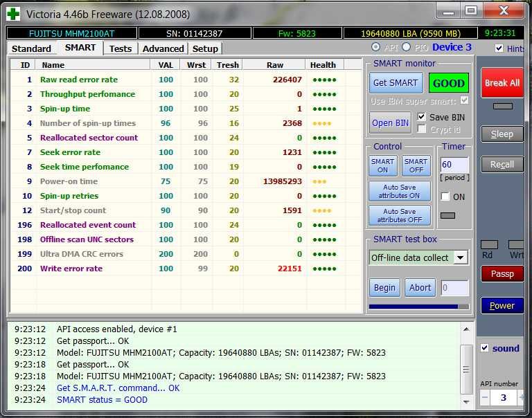This screenshot has height=418, width=532.
Task: Click the Get SMART button
Action: tap(395, 83)
